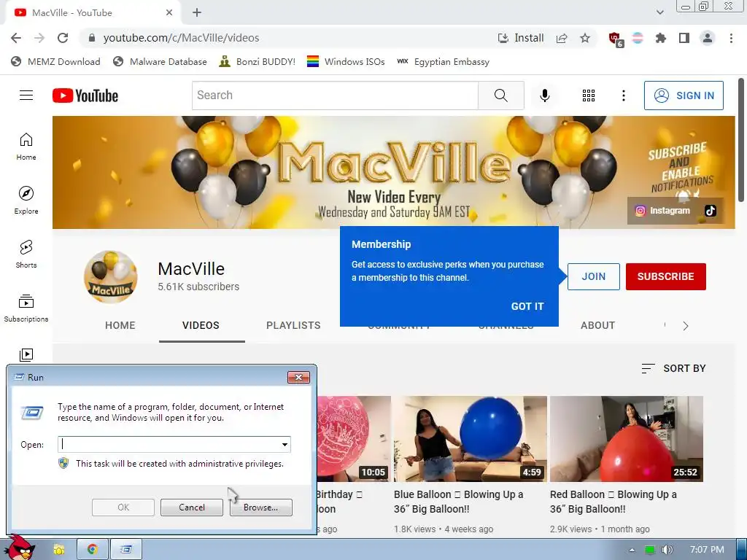The width and height of the screenshot is (747, 560).
Task: Click the address bar URL
Action: tap(181, 38)
